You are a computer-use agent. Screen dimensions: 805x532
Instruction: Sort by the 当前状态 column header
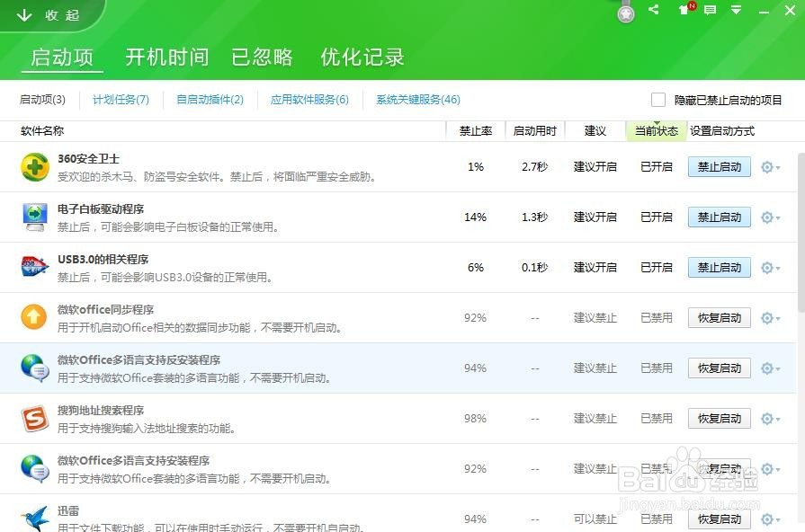click(656, 131)
